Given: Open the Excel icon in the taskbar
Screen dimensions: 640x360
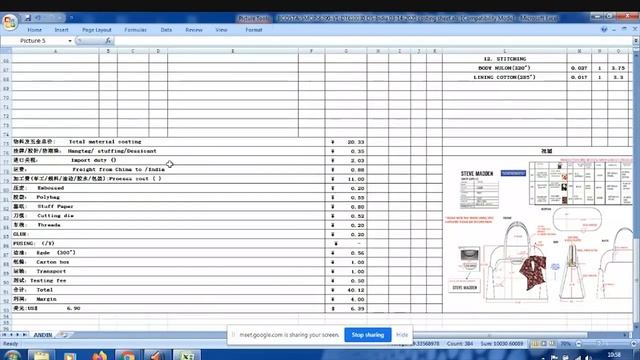Looking at the screenshot, I should 187,356.
